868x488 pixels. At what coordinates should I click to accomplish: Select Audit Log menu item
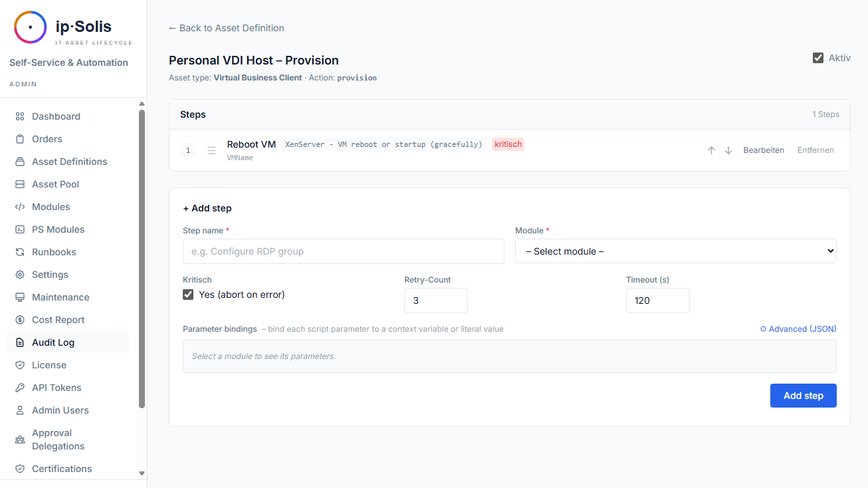(68, 342)
